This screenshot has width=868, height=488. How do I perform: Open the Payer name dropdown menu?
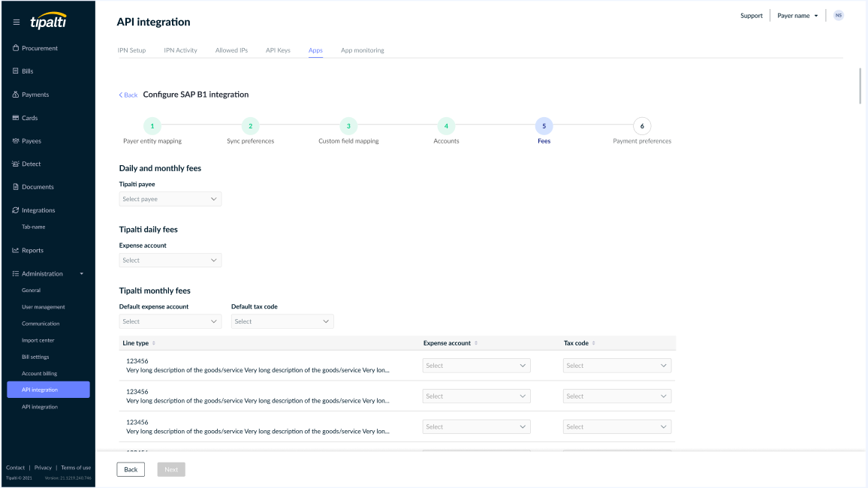[x=797, y=16]
